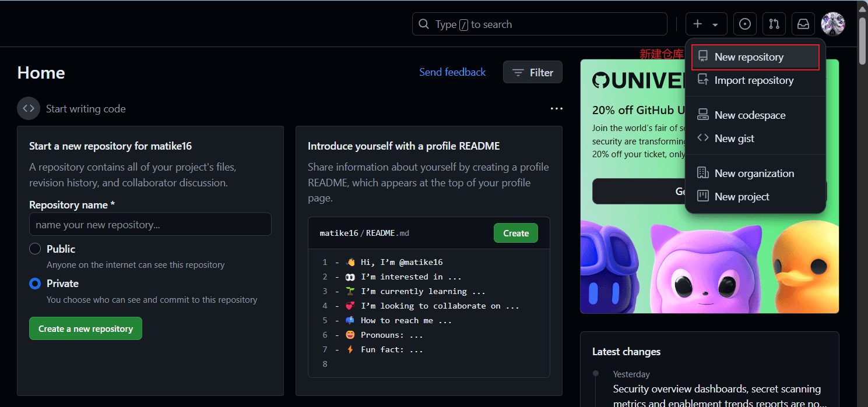Open the Filter button on Home feed
The image size is (868, 407).
pyautogui.click(x=533, y=72)
